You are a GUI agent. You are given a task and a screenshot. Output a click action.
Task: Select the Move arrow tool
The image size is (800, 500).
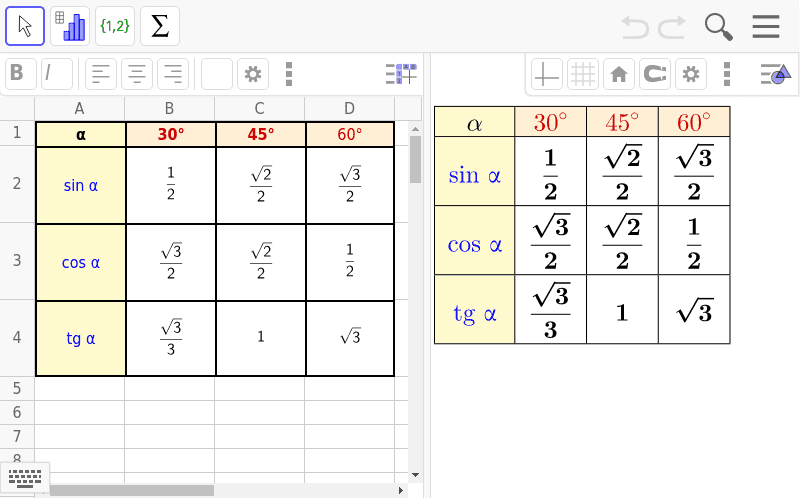coord(25,26)
